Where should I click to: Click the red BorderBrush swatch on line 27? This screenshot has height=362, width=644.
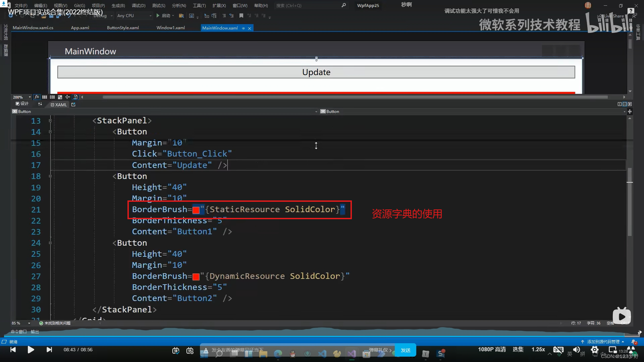[x=196, y=277]
